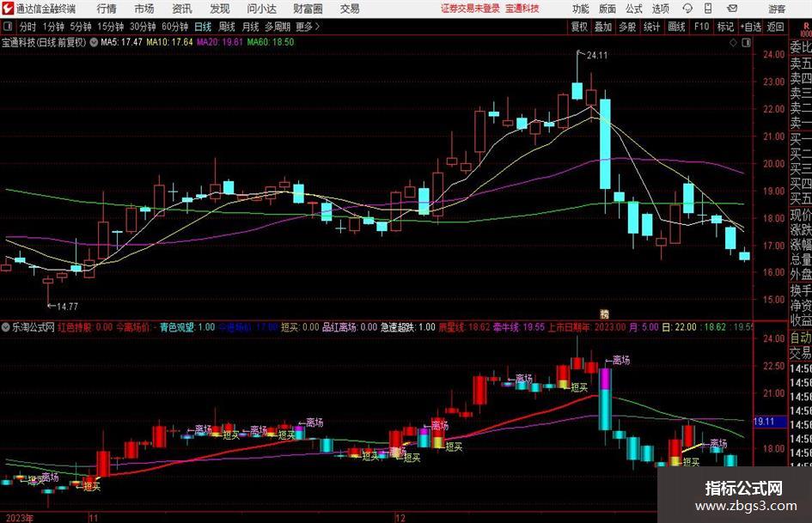The width and height of the screenshot is (812, 523).
Task: Click the 游客 user account
Action: pyautogui.click(x=777, y=9)
